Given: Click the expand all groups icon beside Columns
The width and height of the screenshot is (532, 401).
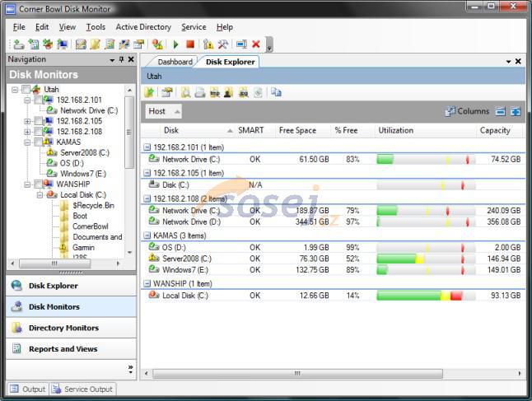Looking at the screenshot, I should tap(516, 111).
